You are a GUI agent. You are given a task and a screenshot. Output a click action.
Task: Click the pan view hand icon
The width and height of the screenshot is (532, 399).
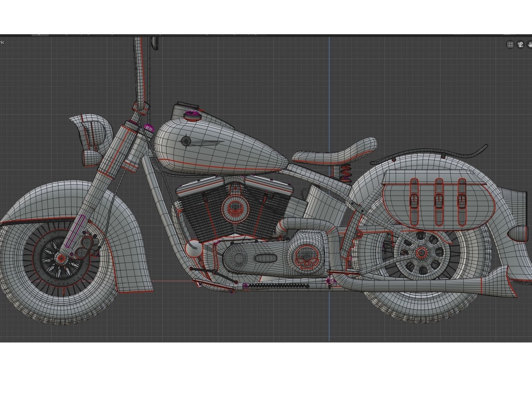[530, 45]
